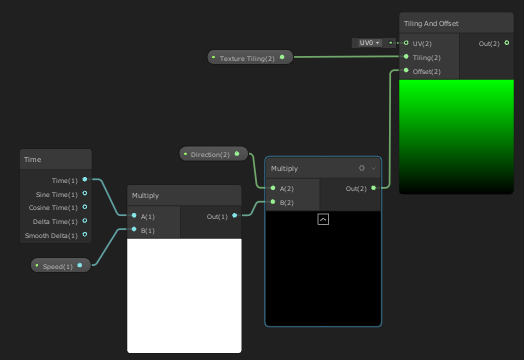Click the selected Multiply node title
The width and height of the screenshot is (524, 360).
284,168
